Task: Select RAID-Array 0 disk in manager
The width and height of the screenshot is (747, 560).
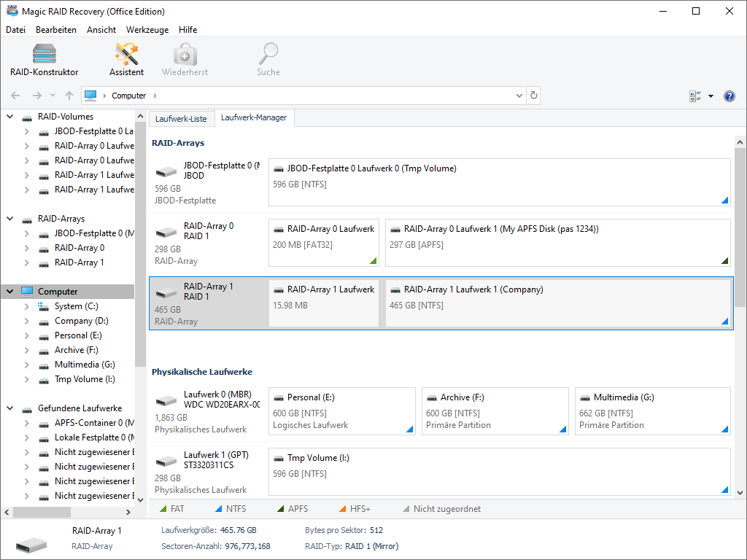Action: pos(208,243)
